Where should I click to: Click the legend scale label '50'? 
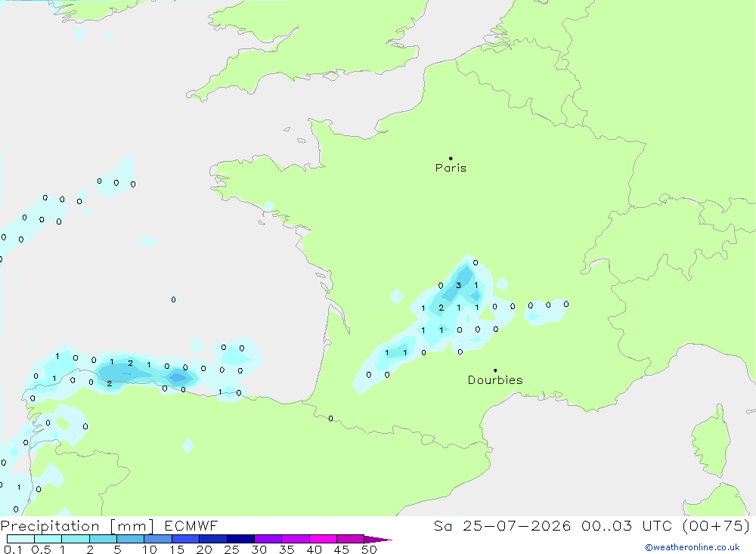[369, 549]
